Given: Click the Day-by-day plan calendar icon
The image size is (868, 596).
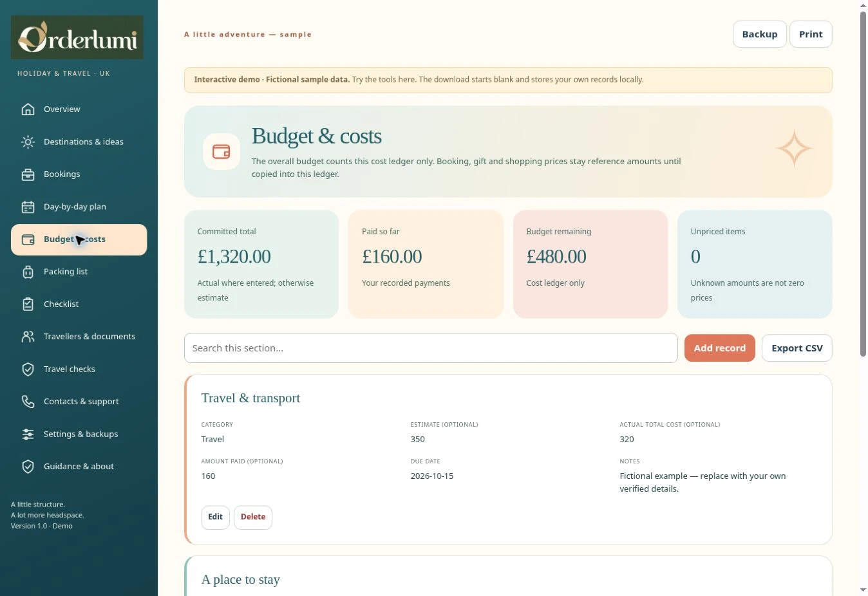Looking at the screenshot, I should [28, 207].
